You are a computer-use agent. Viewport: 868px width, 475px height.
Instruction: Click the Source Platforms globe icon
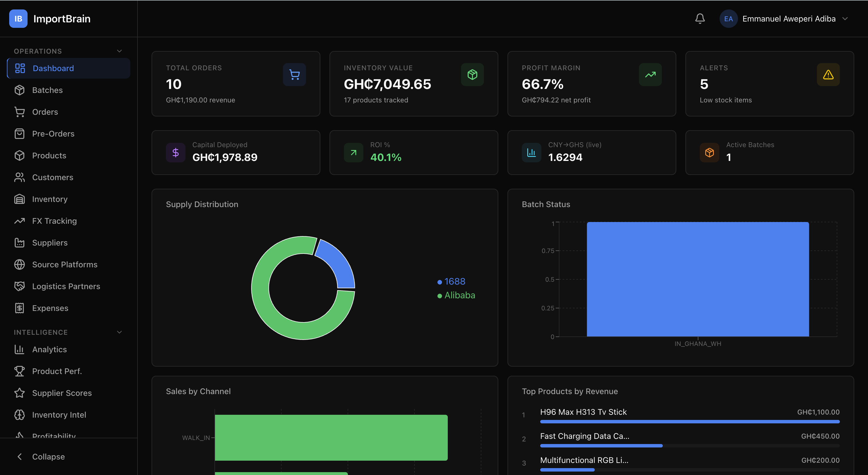click(x=20, y=264)
